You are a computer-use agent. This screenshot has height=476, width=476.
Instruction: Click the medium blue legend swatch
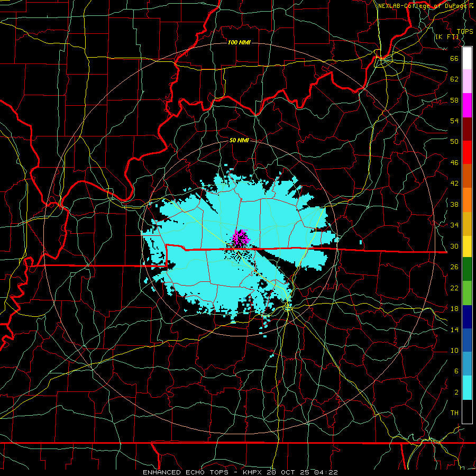click(467, 340)
